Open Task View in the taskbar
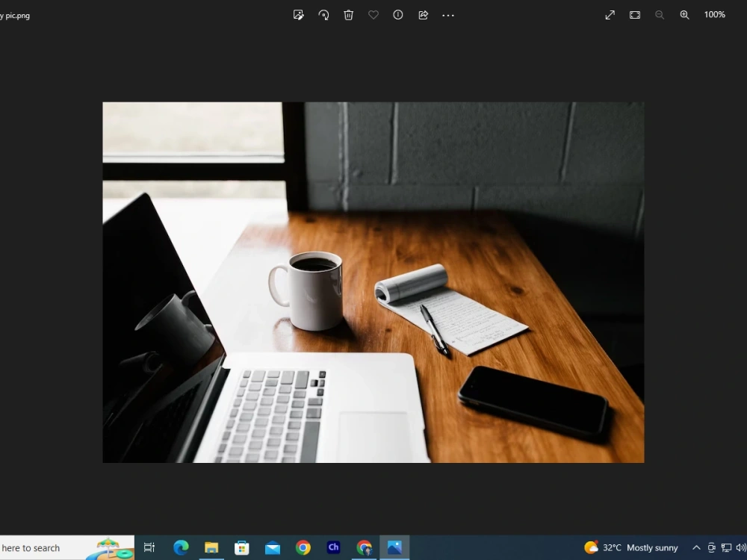 149,547
